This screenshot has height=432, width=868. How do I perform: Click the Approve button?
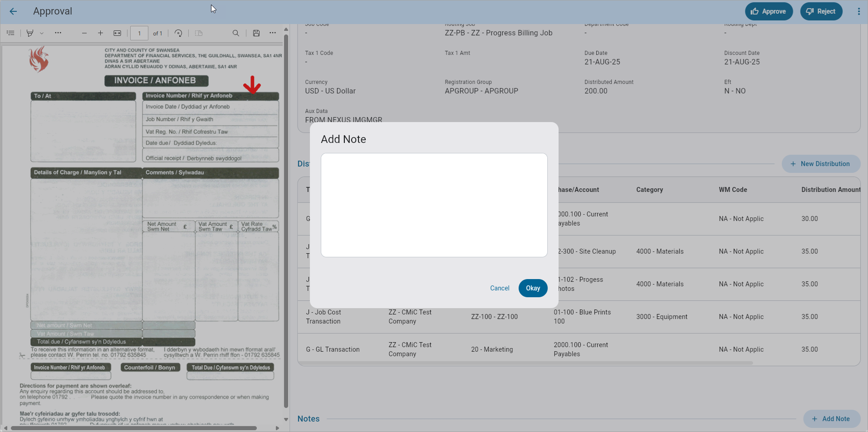click(x=769, y=11)
